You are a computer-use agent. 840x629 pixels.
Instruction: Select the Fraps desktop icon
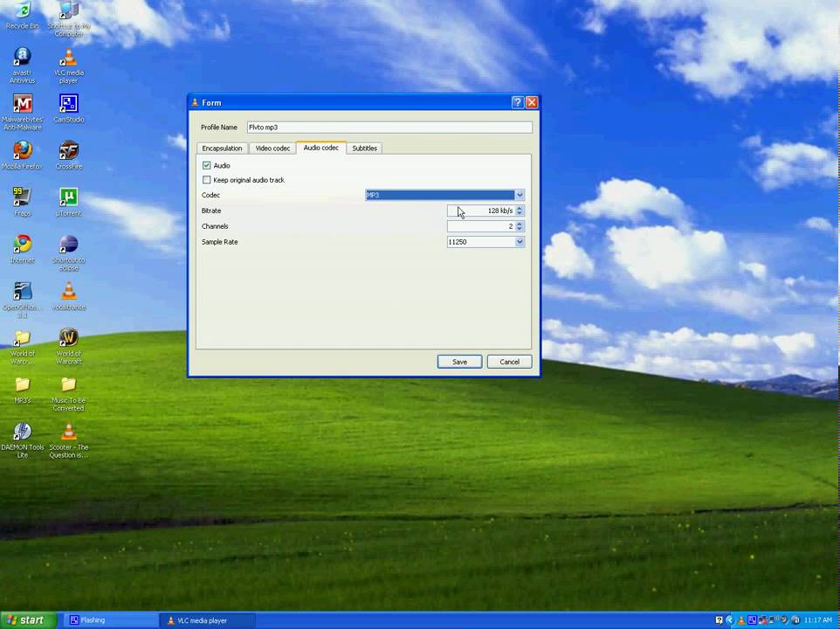pyautogui.click(x=22, y=202)
